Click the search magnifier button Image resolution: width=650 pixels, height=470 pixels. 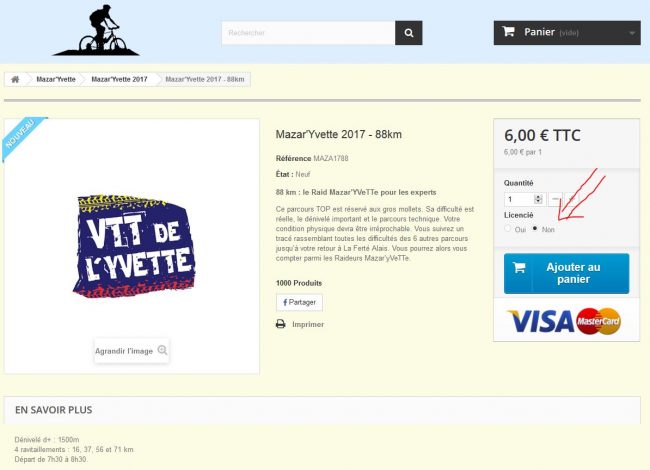408,33
